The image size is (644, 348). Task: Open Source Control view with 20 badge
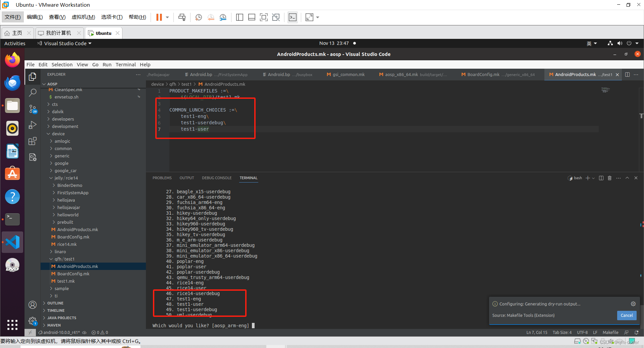pyautogui.click(x=33, y=109)
